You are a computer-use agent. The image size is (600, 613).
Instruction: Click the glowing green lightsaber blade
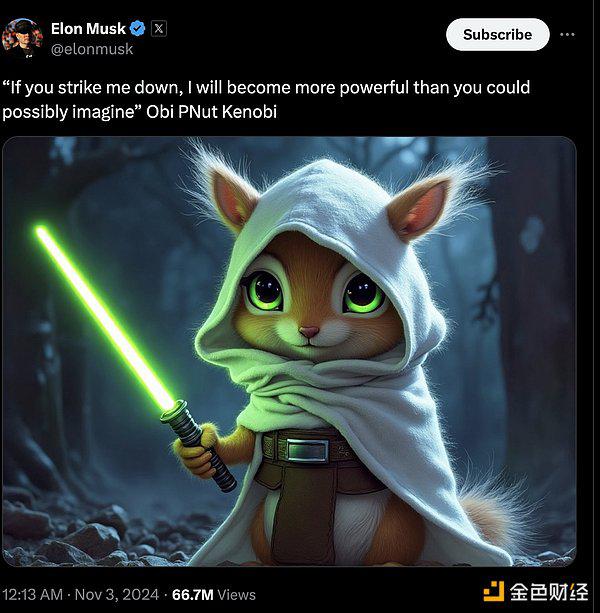tap(104, 317)
